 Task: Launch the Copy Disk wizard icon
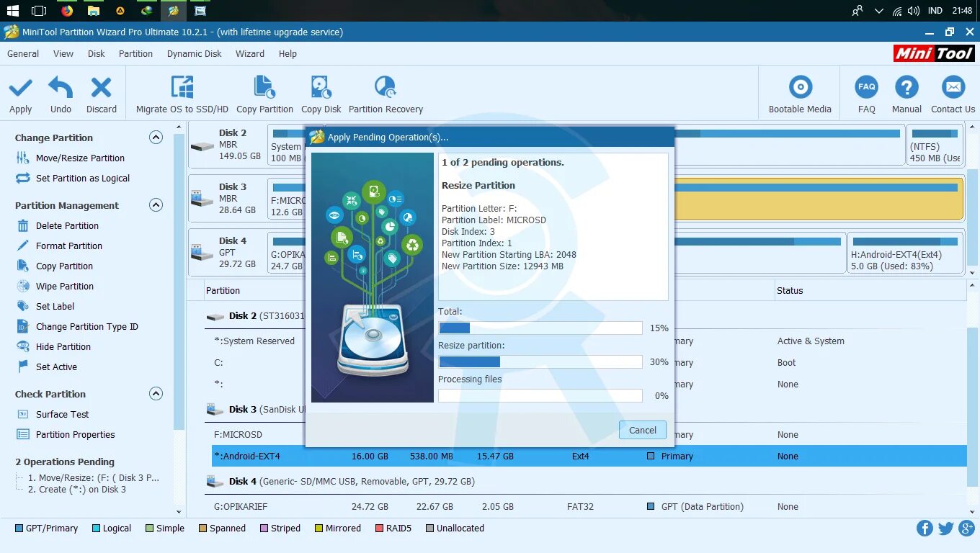pos(321,88)
